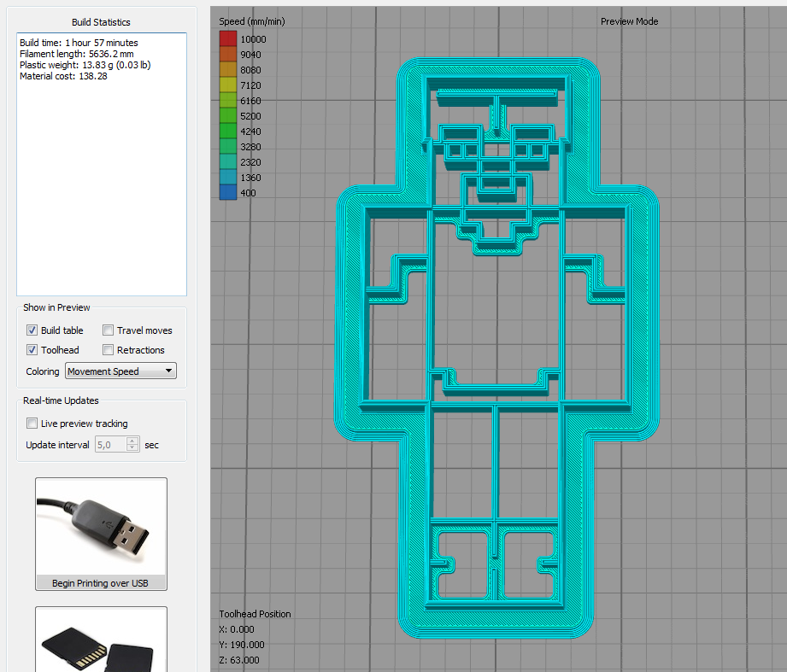Click the Z: 63.000 position readout
The image size is (787, 672).
point(239,660)
